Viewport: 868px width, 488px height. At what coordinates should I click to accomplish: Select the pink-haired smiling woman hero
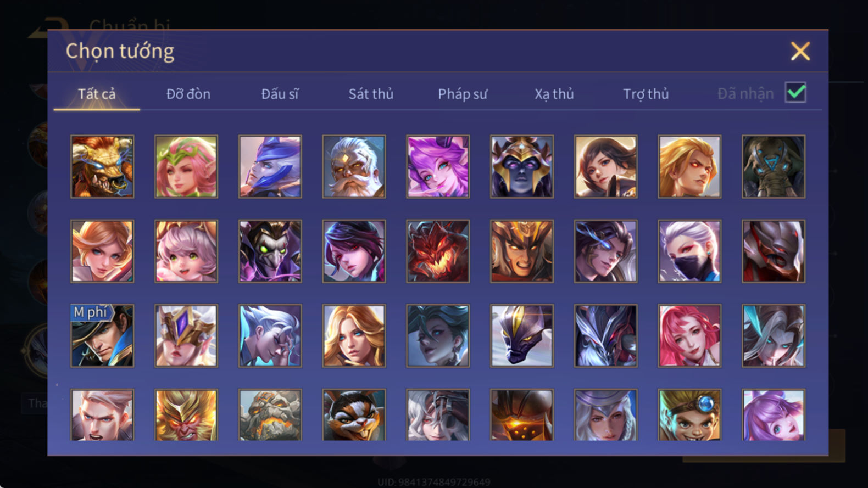coord(689,335)
